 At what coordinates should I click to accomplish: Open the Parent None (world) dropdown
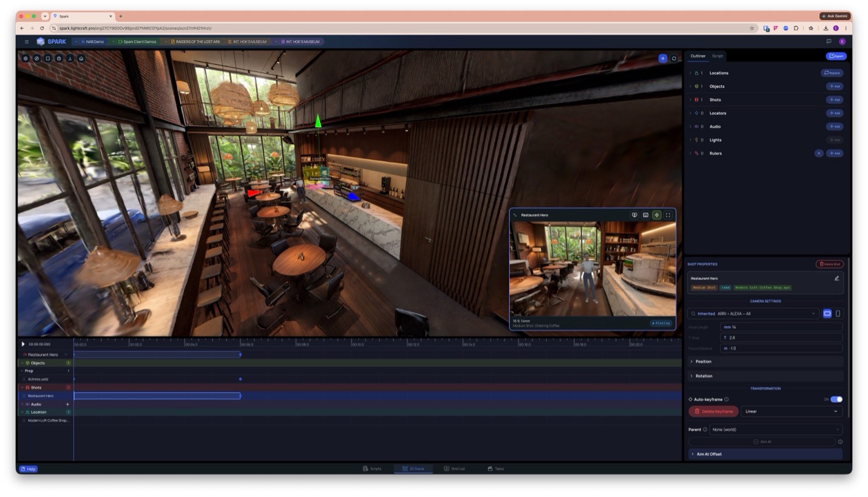776,430
